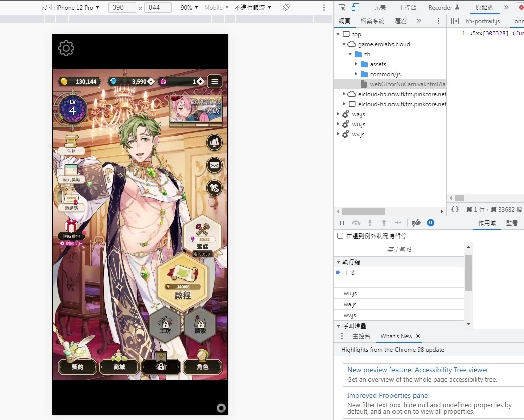Click the step out debugger icon

(384, 223)
